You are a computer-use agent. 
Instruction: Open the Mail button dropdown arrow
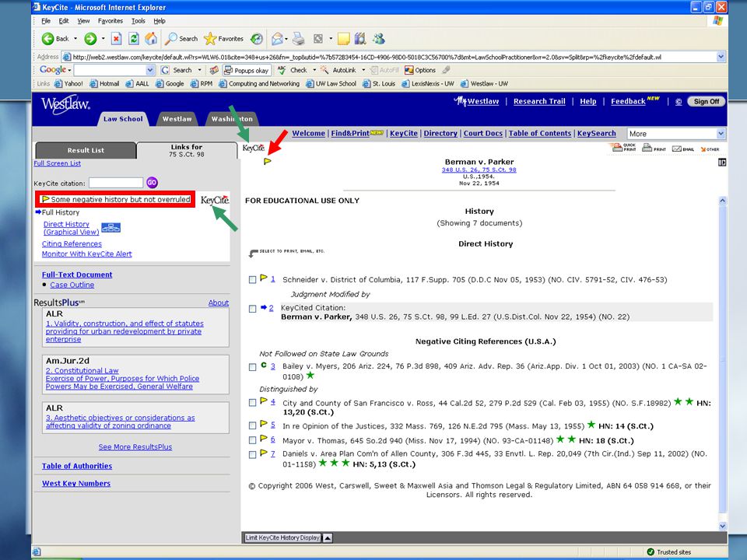287,39
